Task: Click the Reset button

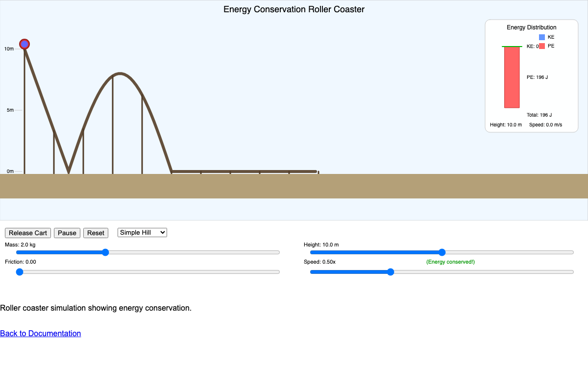Action: click(96, 233)
